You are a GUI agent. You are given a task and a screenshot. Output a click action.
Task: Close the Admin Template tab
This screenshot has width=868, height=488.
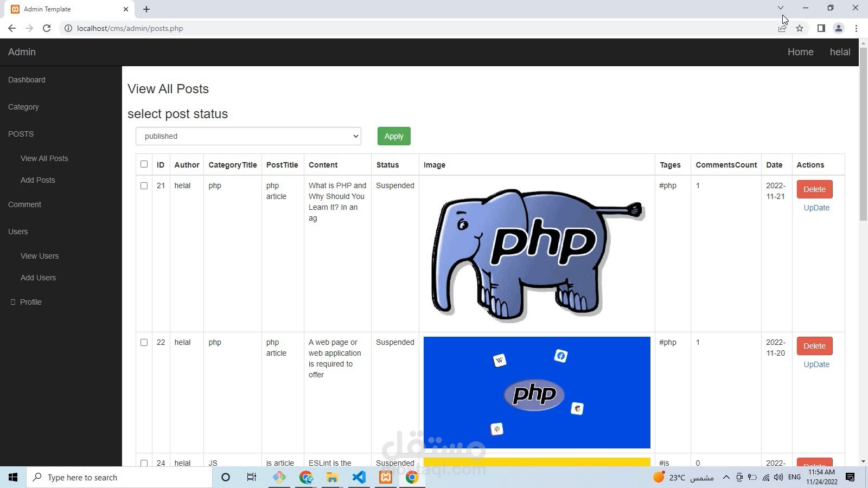[x=126, y=9]
